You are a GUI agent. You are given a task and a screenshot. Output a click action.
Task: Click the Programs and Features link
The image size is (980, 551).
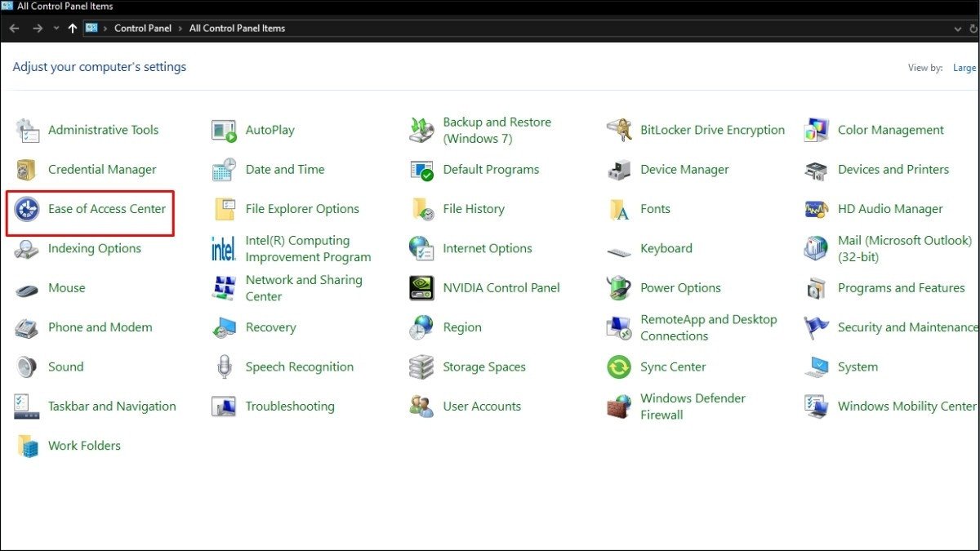(x=901, y=288)
